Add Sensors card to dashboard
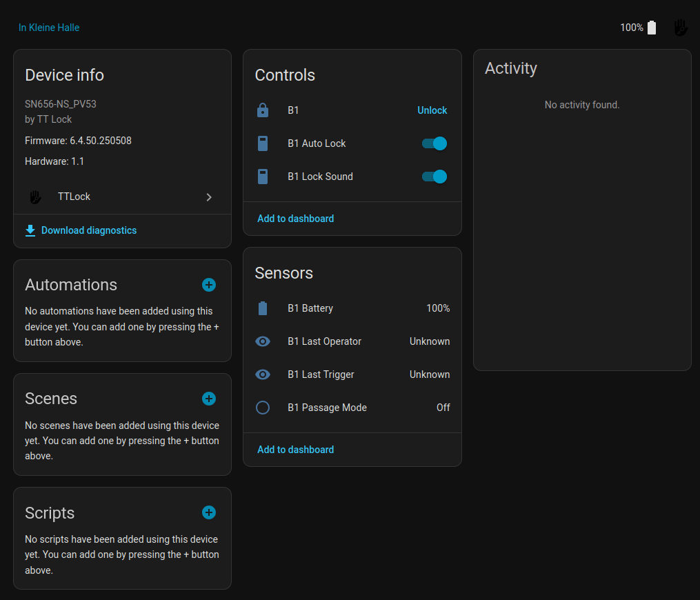Image resolution: width=700 pixels, height=600 pixels. [x=295, y=450]
